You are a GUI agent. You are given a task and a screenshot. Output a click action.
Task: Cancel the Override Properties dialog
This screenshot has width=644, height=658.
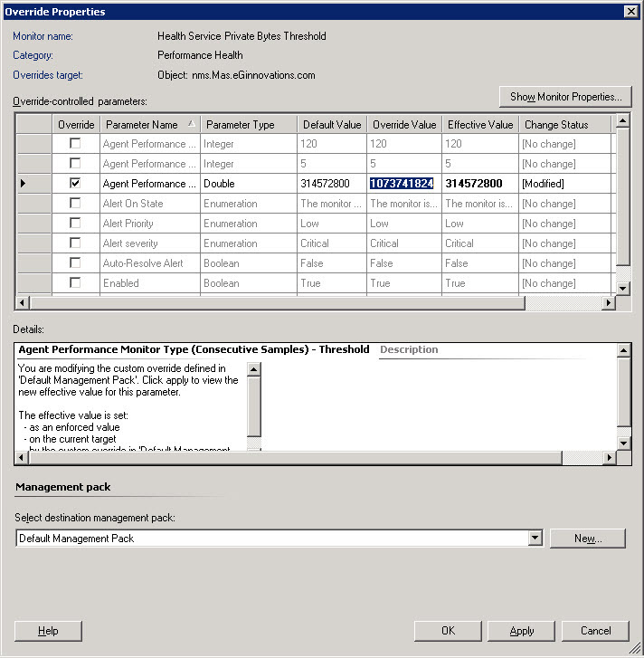[x=595, y=631]
